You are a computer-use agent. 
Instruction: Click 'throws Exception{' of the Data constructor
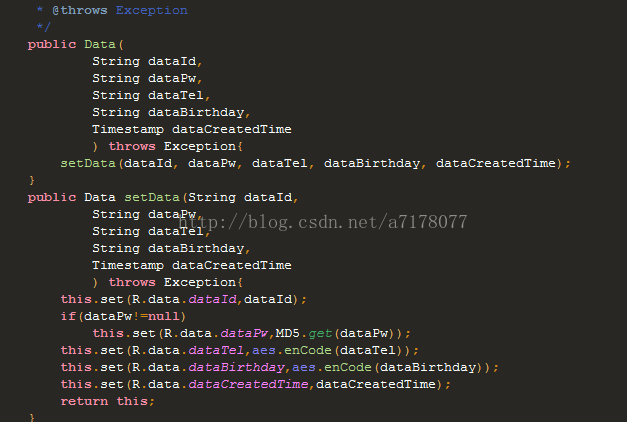point(176,146)
